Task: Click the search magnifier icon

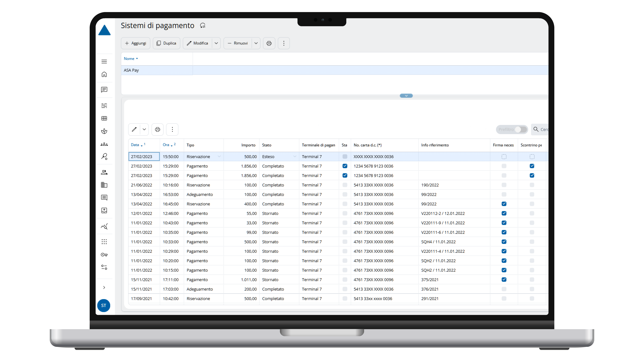Action: click(536, 129)
